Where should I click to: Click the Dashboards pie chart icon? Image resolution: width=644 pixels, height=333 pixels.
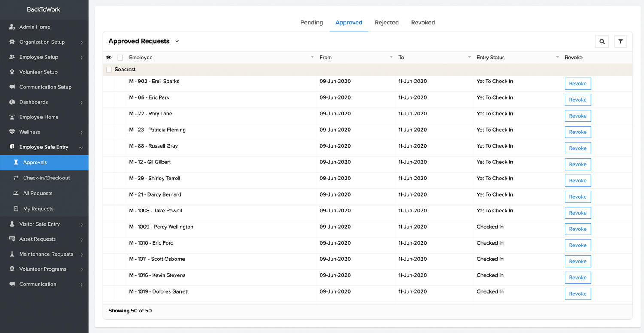click(12, 102)
